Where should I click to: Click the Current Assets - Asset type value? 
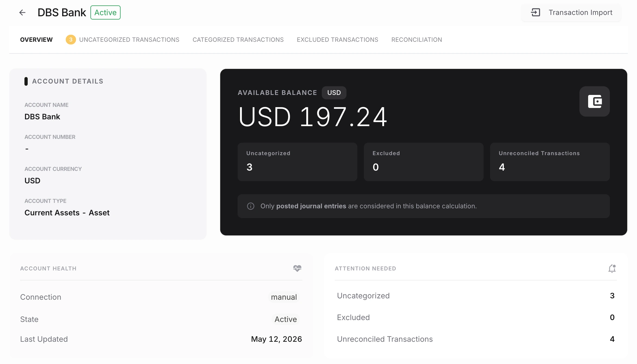pyautogui.click(x=67, y=213)
